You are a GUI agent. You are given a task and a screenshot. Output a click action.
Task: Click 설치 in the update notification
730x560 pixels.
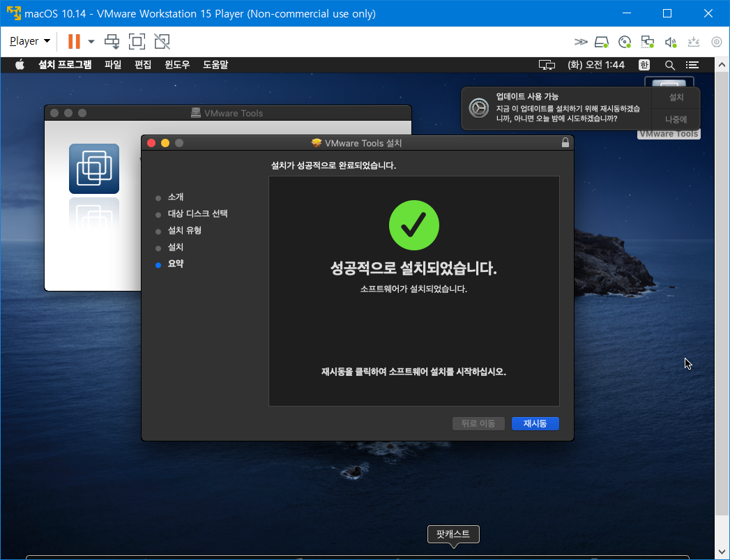click(676, 98)
